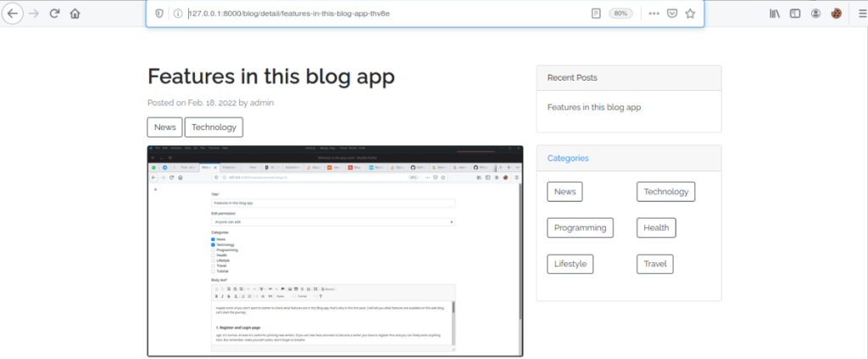Click the Categories heading link
The height and width of the screenshot is (359, 868).
[568, 158]
